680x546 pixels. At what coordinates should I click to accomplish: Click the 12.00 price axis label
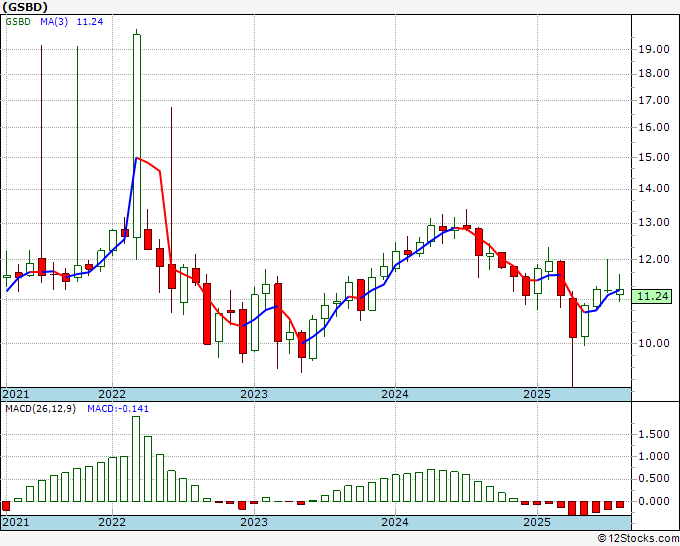[654, 259]
